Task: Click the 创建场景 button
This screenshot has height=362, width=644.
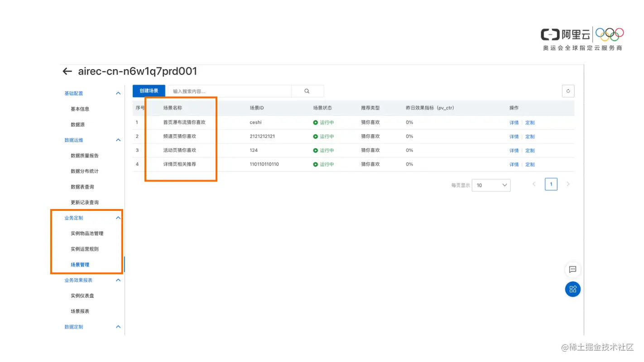Action: 149,91
